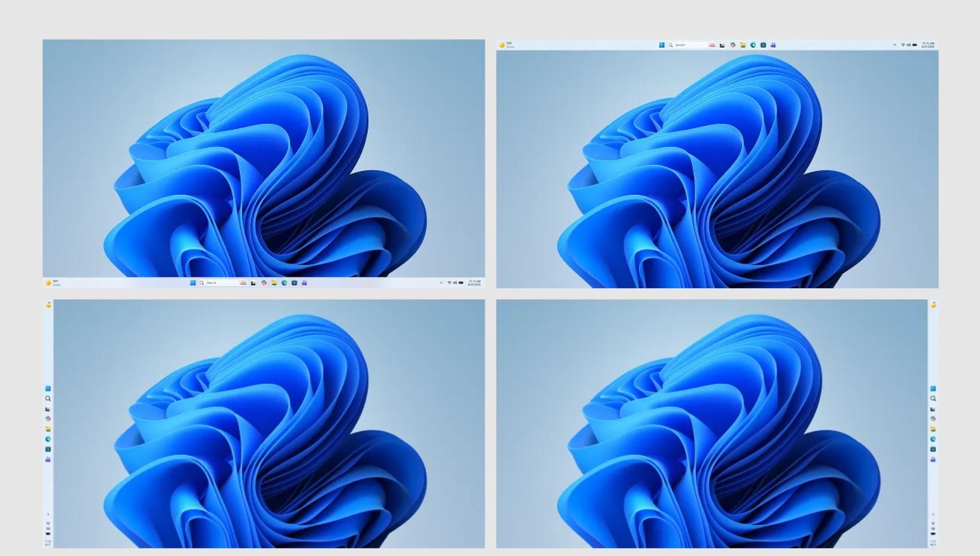Expand hidden icons chevron on bottom taskbar
This screenshot has height=556, width=980.
[x=441, y=283]
